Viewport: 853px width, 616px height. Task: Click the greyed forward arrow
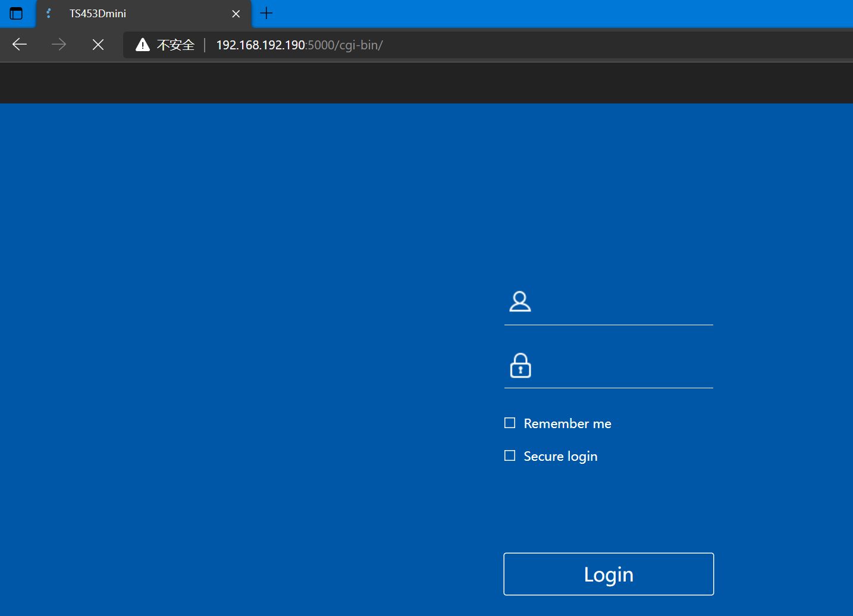pos(59,45)
